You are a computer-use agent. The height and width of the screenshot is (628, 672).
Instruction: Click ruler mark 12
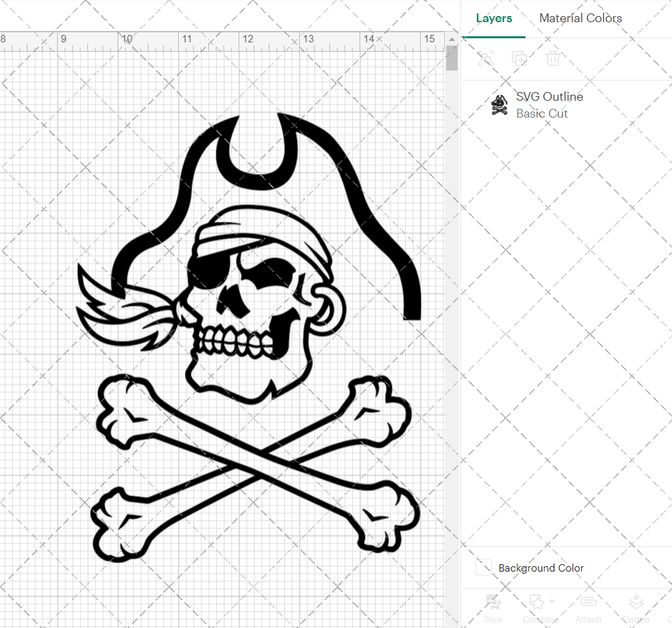tap(248, 39)
